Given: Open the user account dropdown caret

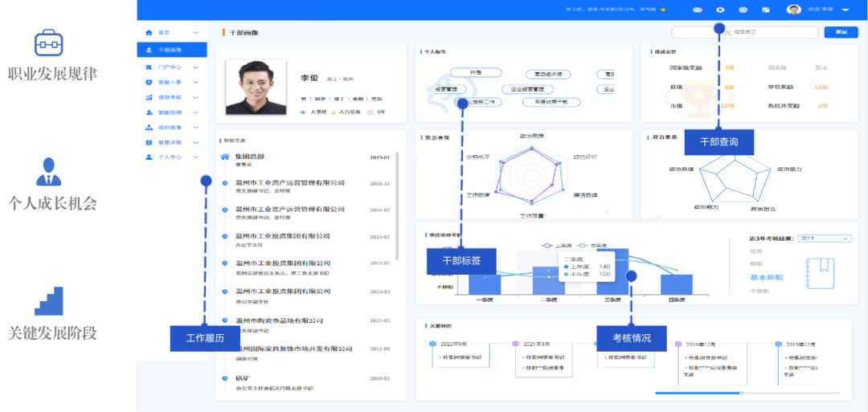Looking at the screenshot, I should [845, 10].
